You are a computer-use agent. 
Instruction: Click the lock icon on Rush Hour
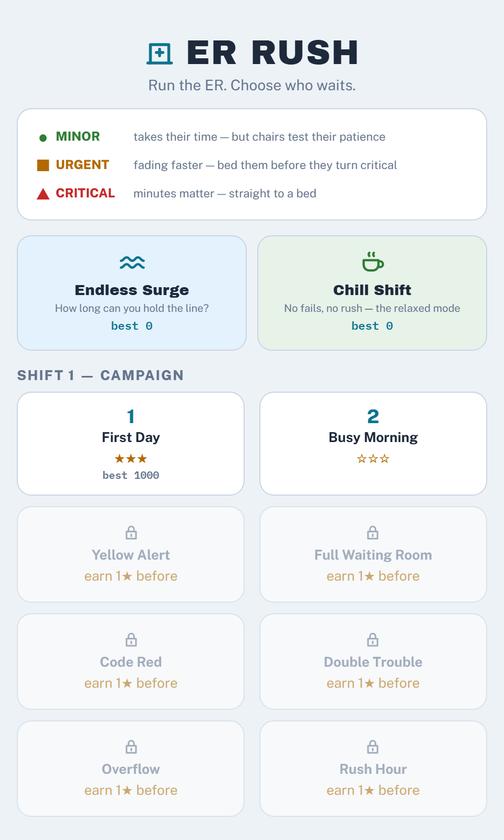[373, 747]
